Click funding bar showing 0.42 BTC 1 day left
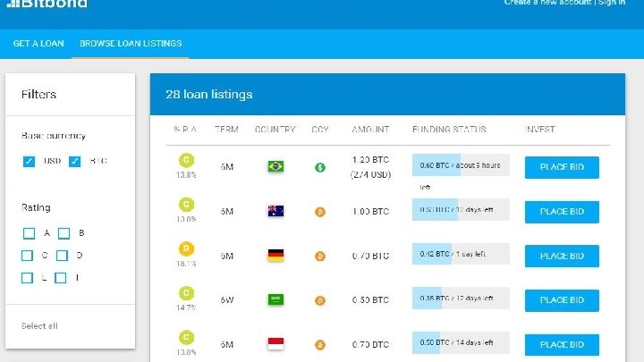 tap(461, 254)
